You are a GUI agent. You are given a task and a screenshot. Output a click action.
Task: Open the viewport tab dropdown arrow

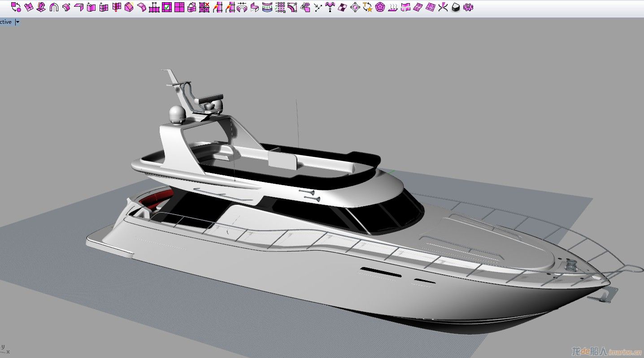[17, 22]
